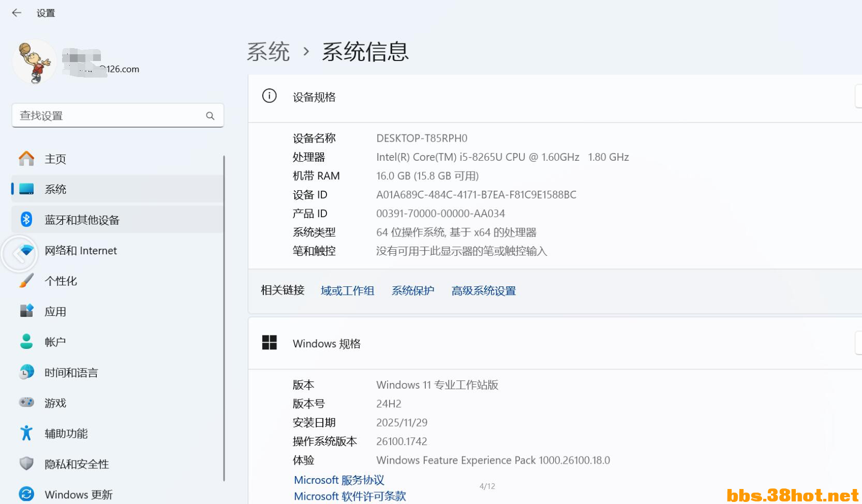
Task: Click the 应用 apps icon
Action: click(x=26, y=311)
